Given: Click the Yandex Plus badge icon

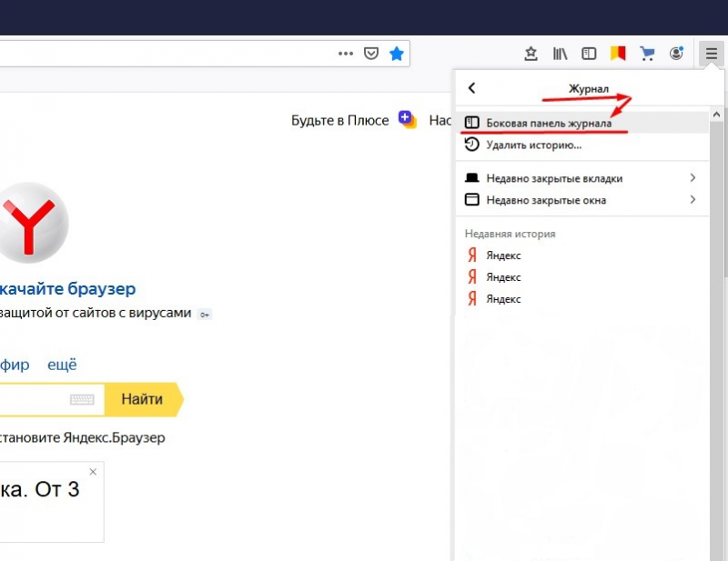Looking at the screenshot, I should point(407,119).
